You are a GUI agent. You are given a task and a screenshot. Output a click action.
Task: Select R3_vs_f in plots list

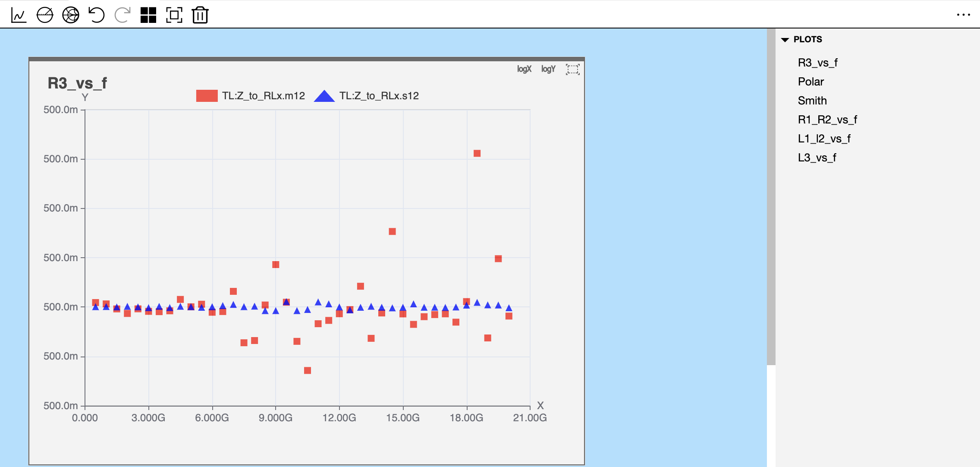coord(817,63)
